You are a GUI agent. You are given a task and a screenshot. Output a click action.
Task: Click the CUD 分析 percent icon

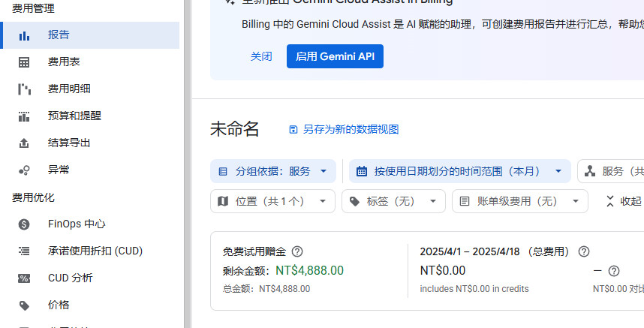click(24, 278)
